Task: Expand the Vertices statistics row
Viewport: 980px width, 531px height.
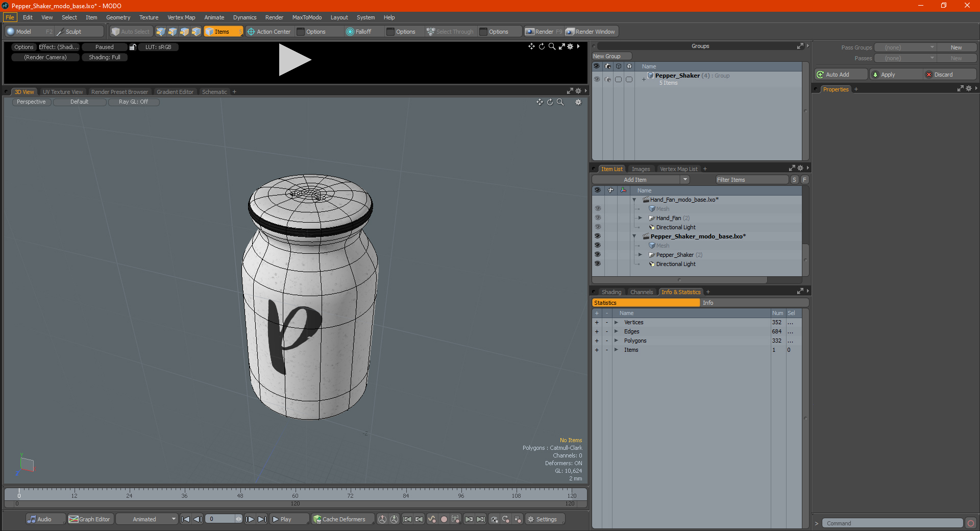Action: click(x=616, y=322)
